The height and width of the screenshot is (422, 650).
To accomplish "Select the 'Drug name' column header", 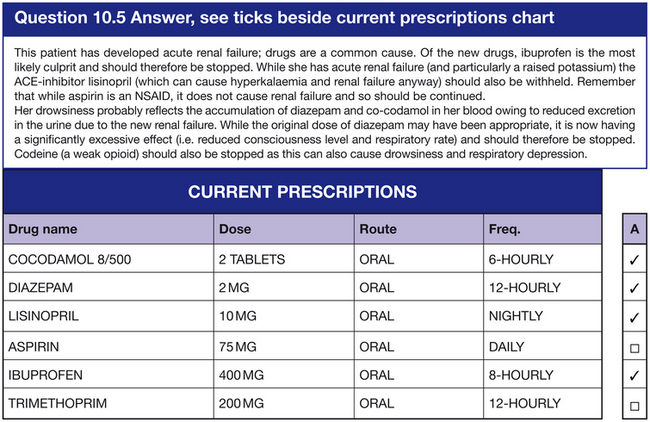I will tap(42, 229).
